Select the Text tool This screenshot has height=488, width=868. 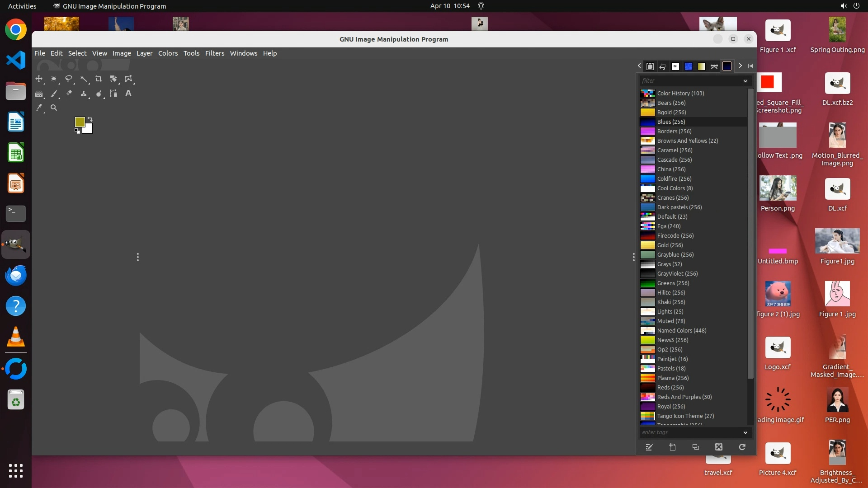pyautogui.click(x=128, y=94)
